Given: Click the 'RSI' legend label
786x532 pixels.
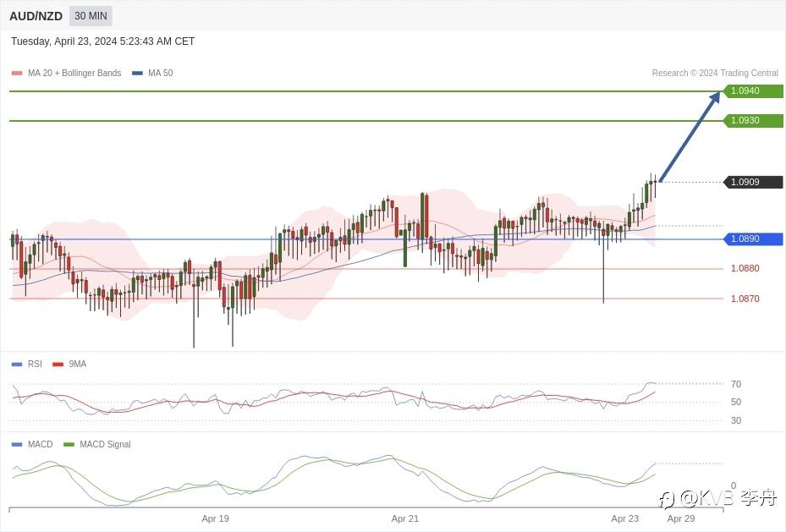Looking at the screenshot, I should 35,365.
